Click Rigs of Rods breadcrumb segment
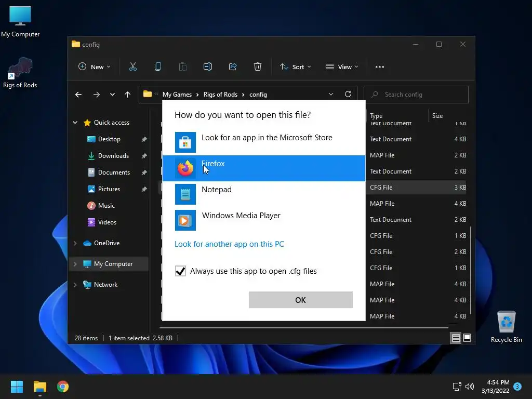 220,95
